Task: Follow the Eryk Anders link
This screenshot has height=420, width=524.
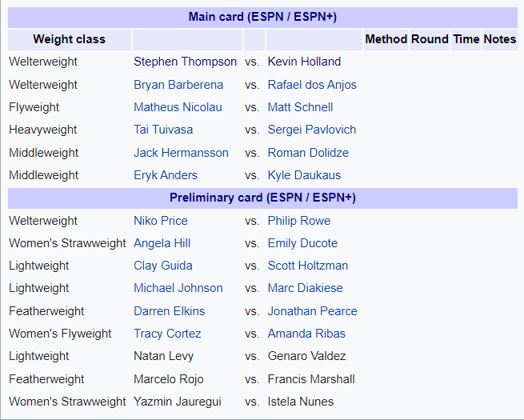Action: pos(166,175)
